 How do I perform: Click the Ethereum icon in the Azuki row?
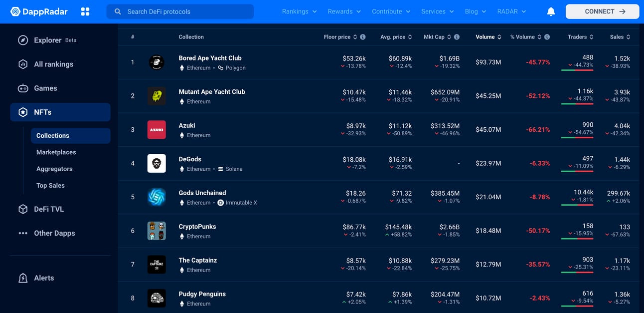182,135
